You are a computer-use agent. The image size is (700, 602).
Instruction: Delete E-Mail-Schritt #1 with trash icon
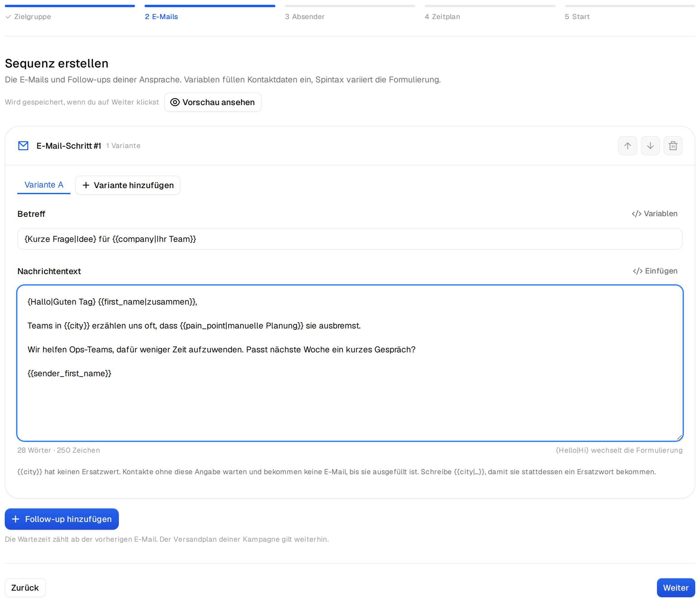click(673, 146)
